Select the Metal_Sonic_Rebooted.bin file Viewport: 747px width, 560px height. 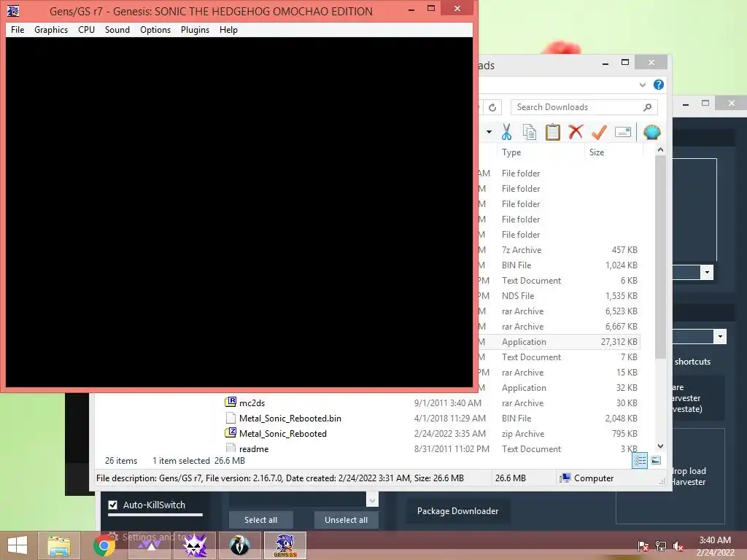pos(290,418)
